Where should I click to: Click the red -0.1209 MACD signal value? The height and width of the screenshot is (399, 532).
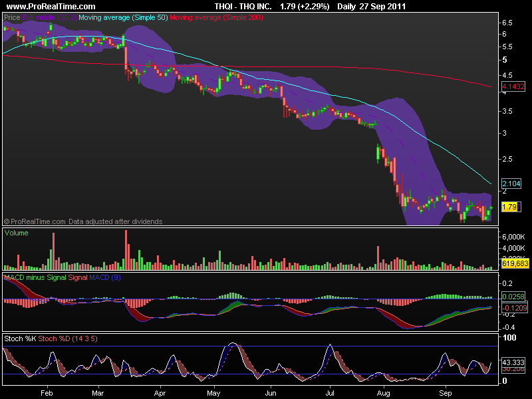(x=515, y=308)
